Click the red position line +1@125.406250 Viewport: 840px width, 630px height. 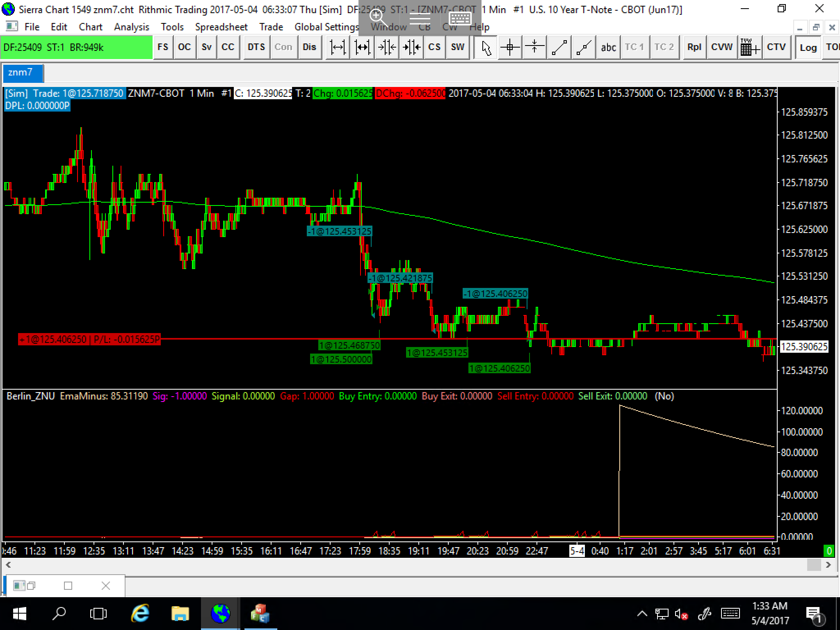(x=89, y=340)
